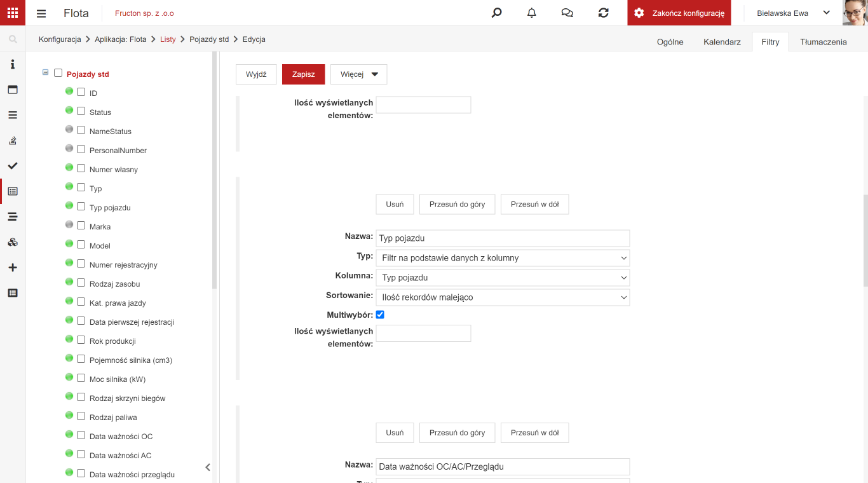Open the apps grid launcher icon
The width and height of the screenshot is (868, 483).
point(13,13)
